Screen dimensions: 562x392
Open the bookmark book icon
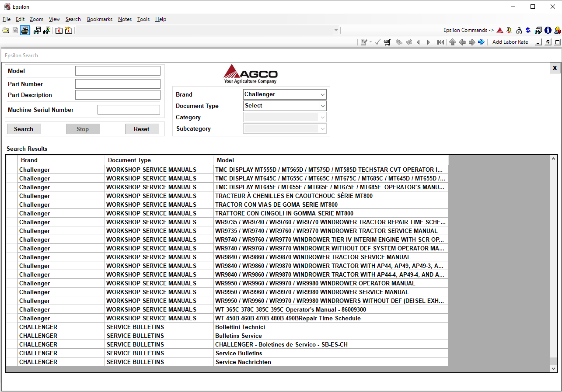[x=59, y=30]
